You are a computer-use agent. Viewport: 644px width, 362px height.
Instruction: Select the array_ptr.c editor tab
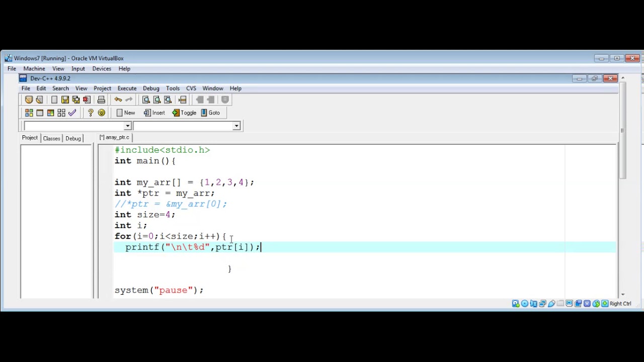point(114,137)
